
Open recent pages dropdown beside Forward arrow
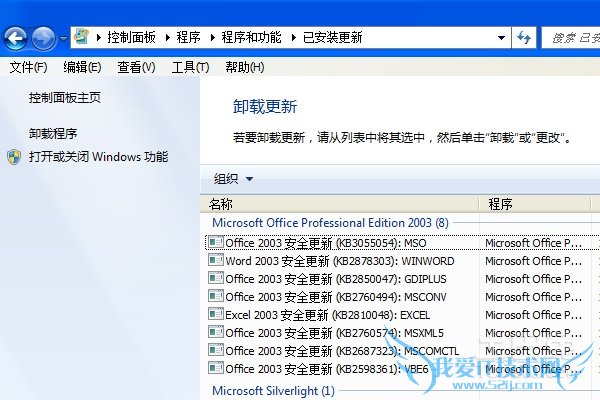(x=64, y=39)
